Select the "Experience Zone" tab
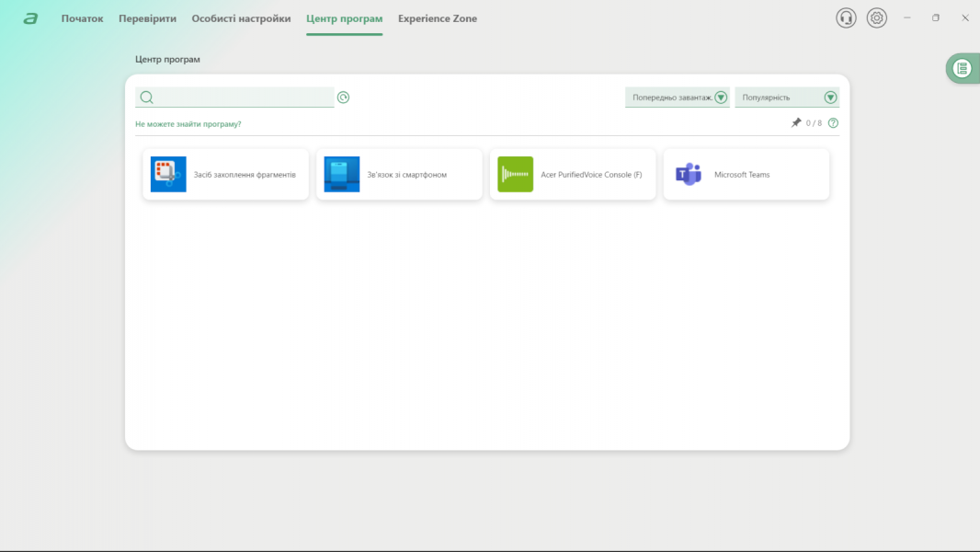 [x=437, y=18]
